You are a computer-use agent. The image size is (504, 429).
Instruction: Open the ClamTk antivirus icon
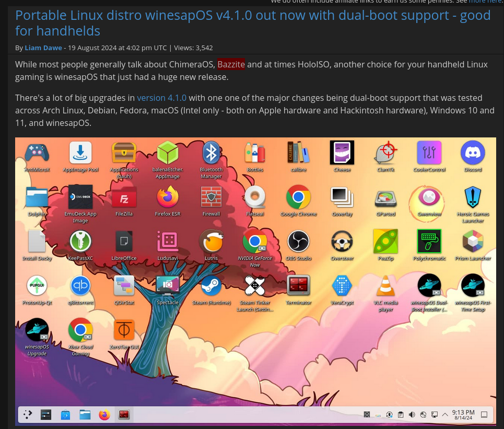tap(386, 153)
